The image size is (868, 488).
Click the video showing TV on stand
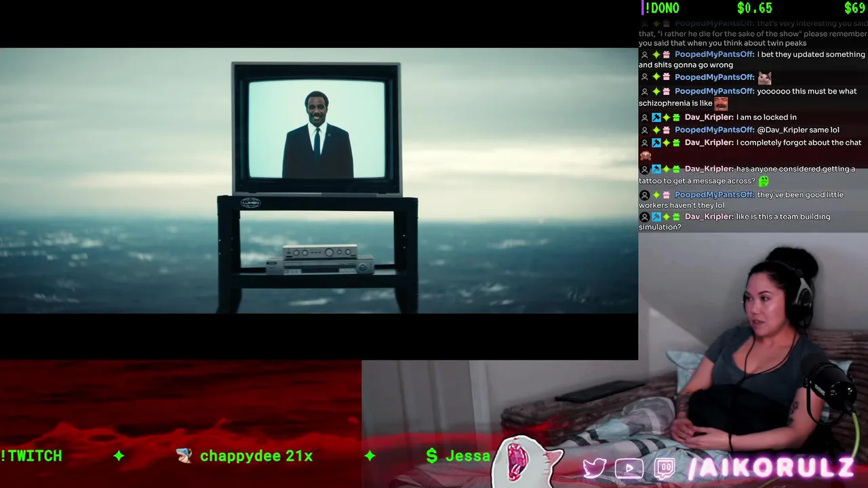pos(319,180)
